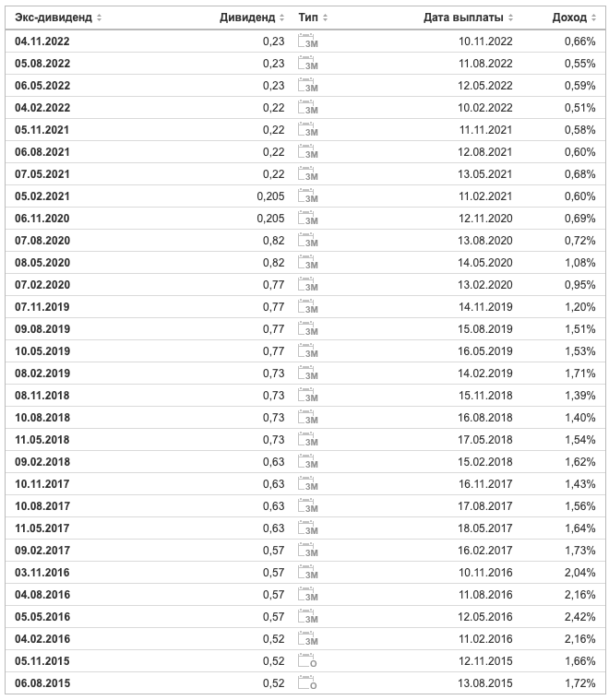The image size is (609, 700).
Task: Select the type icon for 08.02.2019 dividend
Action: [x=308, y=373]
